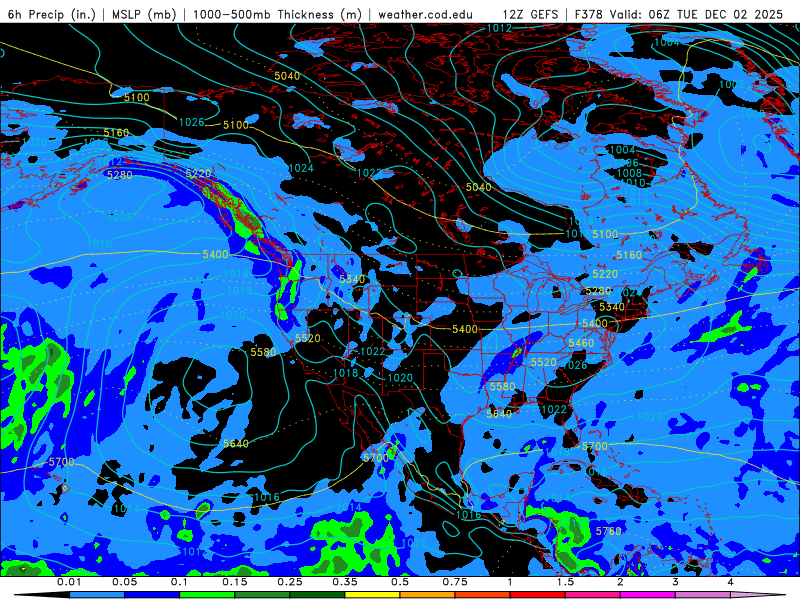
Task: Select the 0.25 legend value
Action: [x=290, y=582]
